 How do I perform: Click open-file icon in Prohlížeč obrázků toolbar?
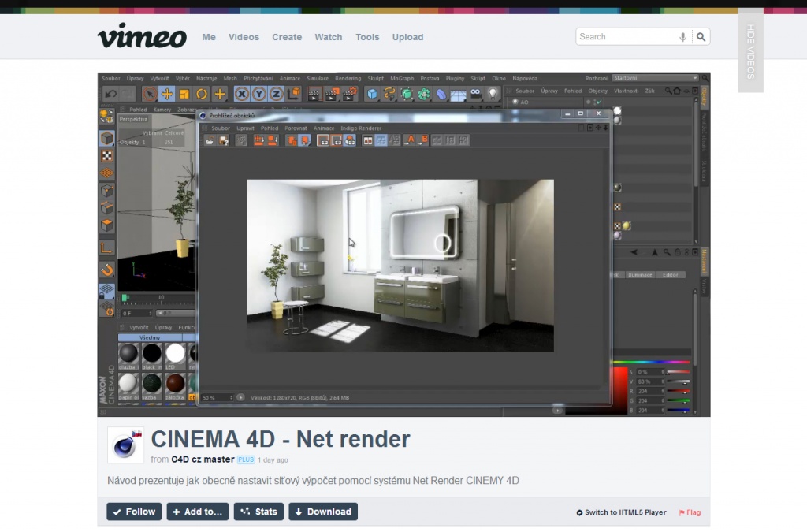pos(210,140)
